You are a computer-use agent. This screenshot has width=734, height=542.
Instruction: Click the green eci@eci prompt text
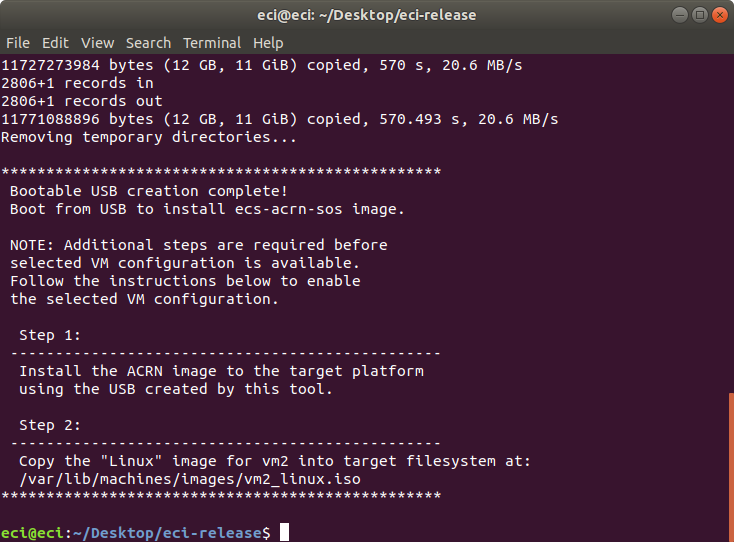click(32, 533)
